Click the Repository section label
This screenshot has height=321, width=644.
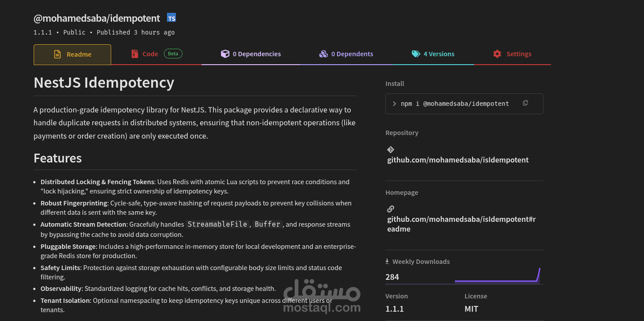pos(402,133)
